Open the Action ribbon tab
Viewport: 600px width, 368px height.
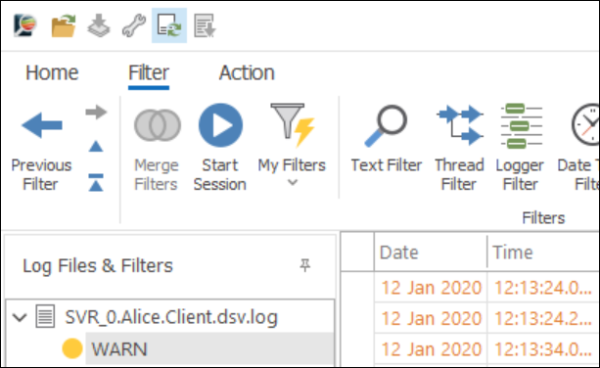pyautogui.click(x=247, y=73)
